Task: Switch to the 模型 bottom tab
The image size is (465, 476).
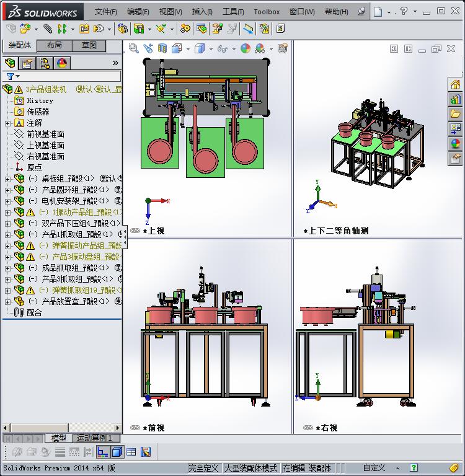Action: [x=59, y=438]
